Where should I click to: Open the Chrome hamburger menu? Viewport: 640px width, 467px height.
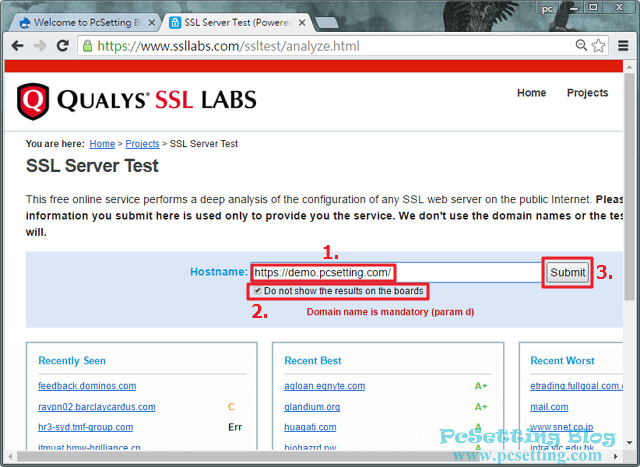coord(625,46)
